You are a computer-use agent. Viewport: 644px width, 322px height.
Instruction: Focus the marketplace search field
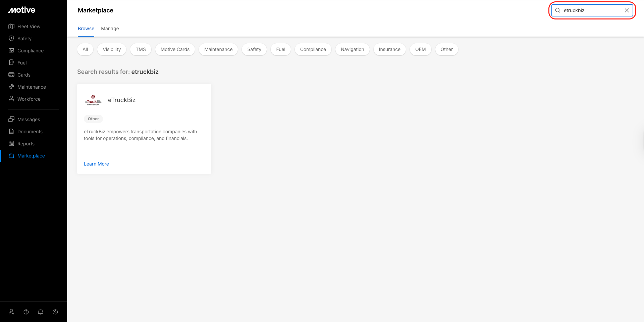[592, 10]
